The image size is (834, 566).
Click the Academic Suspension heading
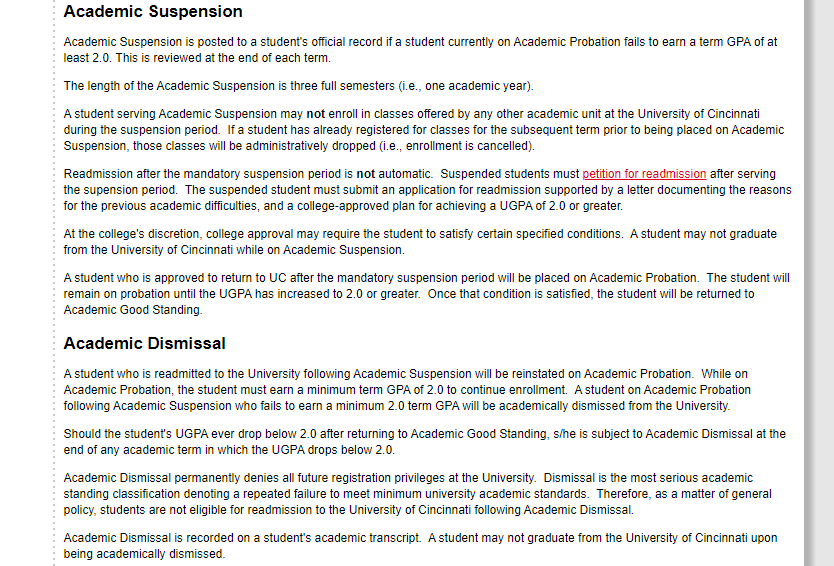point(153,12)
